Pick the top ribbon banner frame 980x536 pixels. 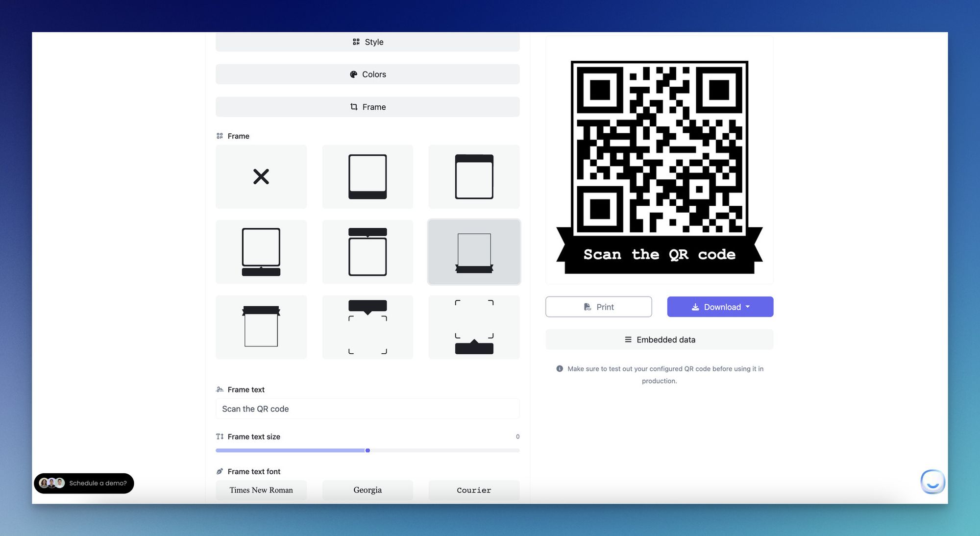261,327
